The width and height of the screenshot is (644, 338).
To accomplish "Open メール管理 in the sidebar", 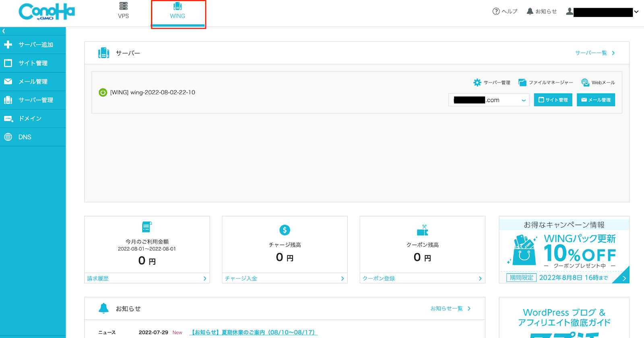I will click(x=33, y=82).
